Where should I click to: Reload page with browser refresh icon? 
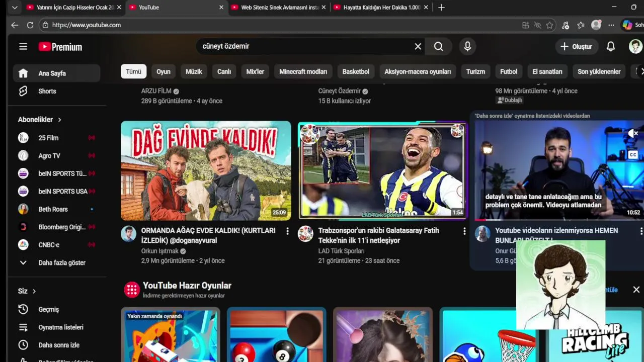click(30, 25)
